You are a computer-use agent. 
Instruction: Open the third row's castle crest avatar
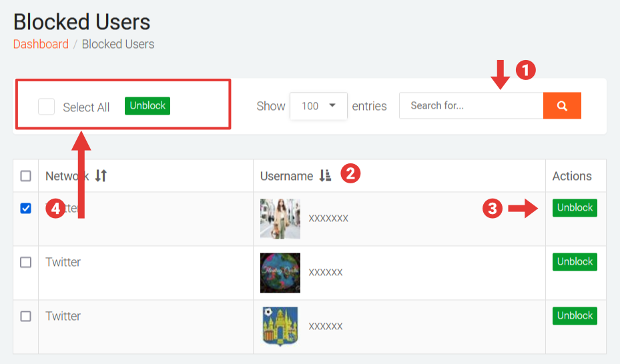tap(280, 326)
